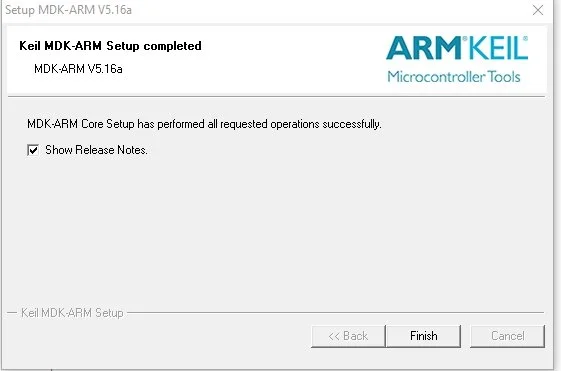Viewport: 561px width, 371px height.
Task: Click the Microcontroller Tools tagline
Action: tap(454, 77)
